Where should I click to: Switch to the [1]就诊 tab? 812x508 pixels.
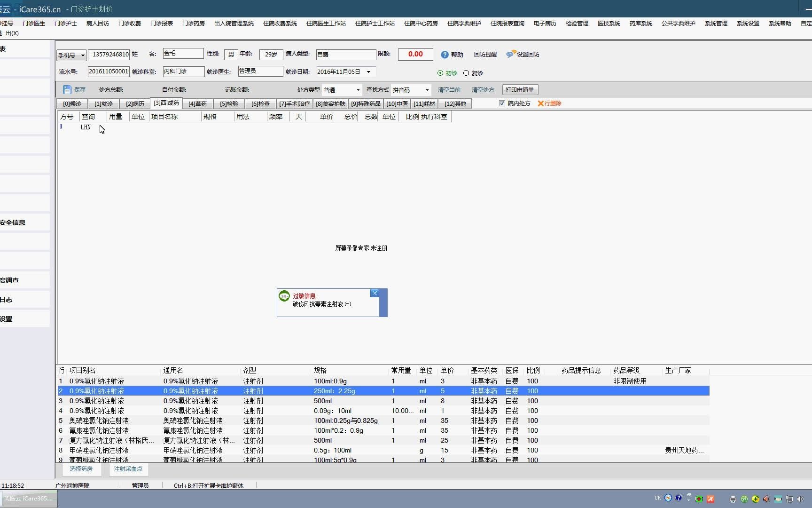(x=103, y=104)
